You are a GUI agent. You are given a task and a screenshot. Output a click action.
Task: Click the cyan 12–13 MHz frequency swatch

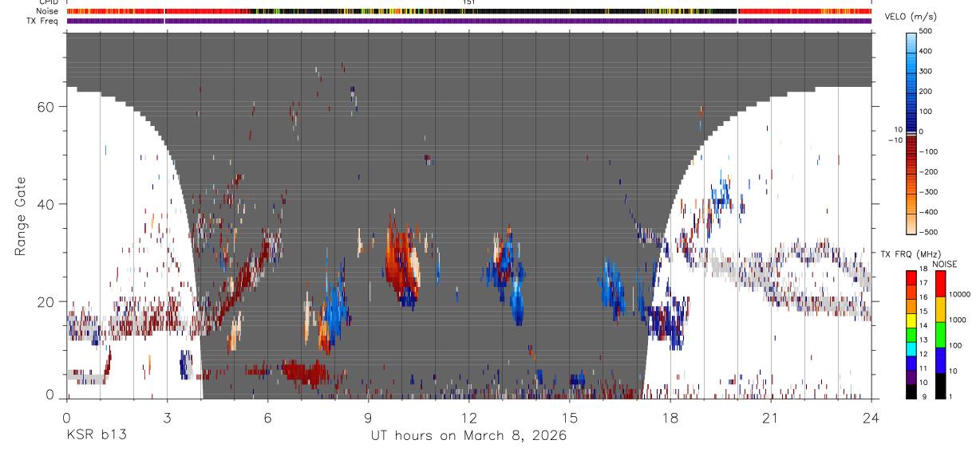pyautogui.click(x=911, y=348)
